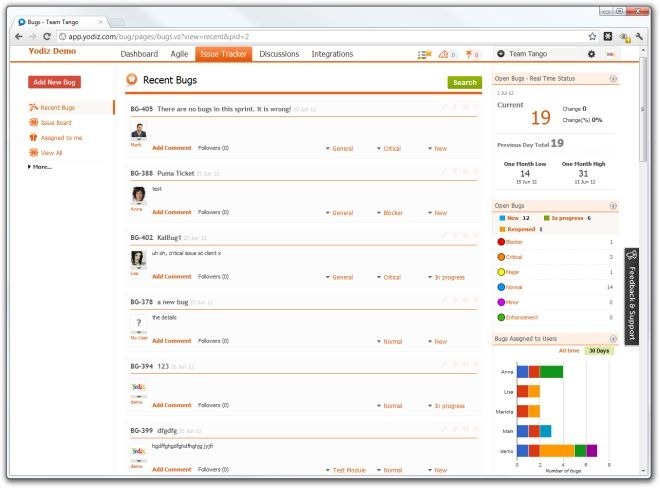Screen dimensions: 660x488
Task: Click the Anna bar in assignment chart
Action: [540, 372]
